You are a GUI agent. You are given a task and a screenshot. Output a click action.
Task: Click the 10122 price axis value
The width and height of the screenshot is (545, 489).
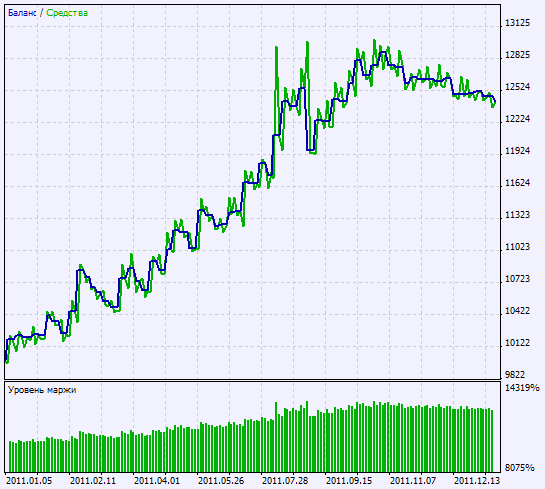(518, 343)
